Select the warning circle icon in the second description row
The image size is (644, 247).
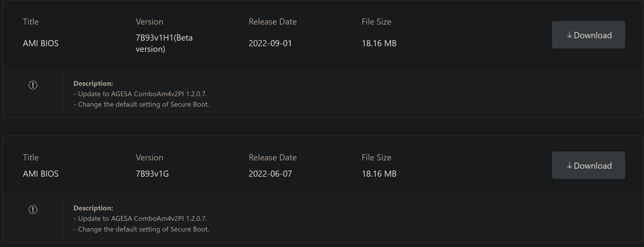click(33, 210)
